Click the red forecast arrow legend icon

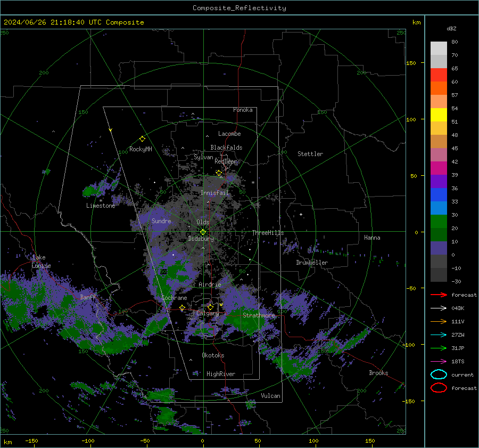click(439, 295)
